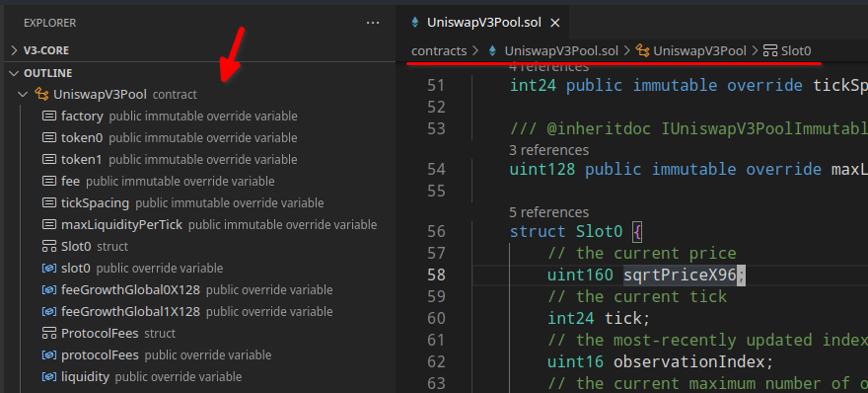The width and height of the screenshot is (868, 393).
Task: Click factory variable icon in outline
Action: click(49, 116)
